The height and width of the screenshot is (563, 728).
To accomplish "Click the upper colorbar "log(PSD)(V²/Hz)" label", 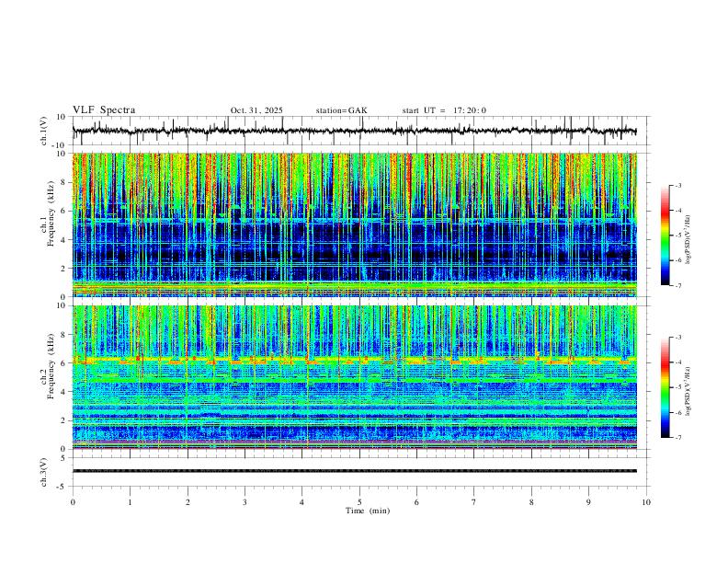I will [688, 239].
